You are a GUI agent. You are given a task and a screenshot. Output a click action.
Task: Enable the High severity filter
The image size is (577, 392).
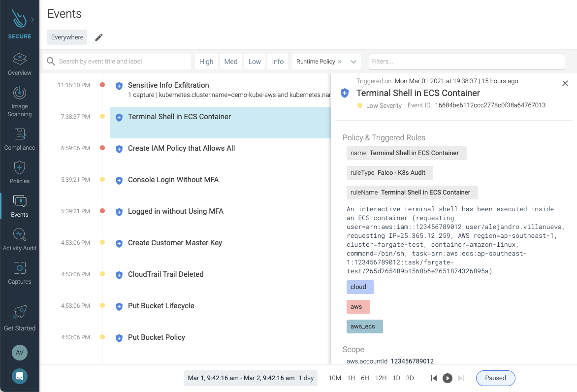[206, 61]
